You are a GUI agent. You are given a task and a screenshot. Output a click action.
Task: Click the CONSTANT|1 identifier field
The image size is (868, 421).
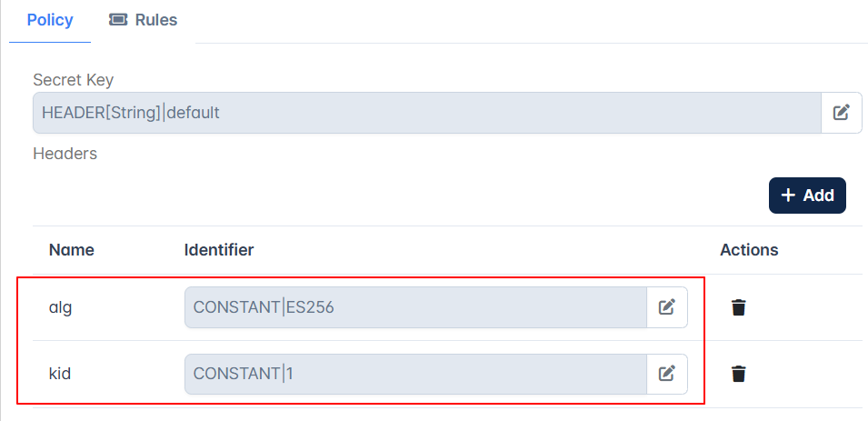click(x=415, y=375)
